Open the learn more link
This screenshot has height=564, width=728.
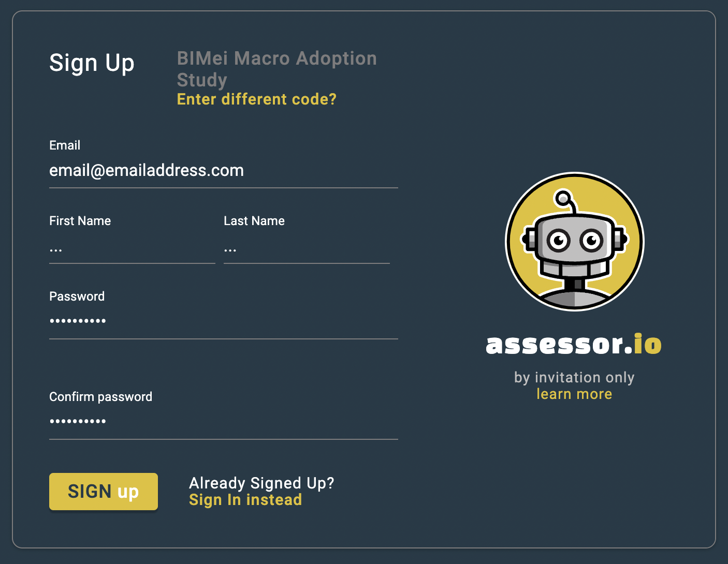pyautogui.click(x=574, y=394)
